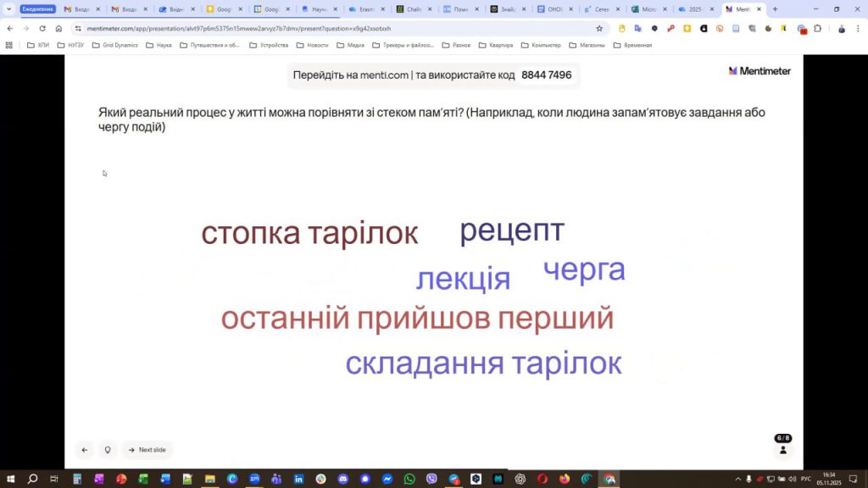Screen dimensions: 868x488
Task: Open the notification center icon
Action: [x=853, y=480]
